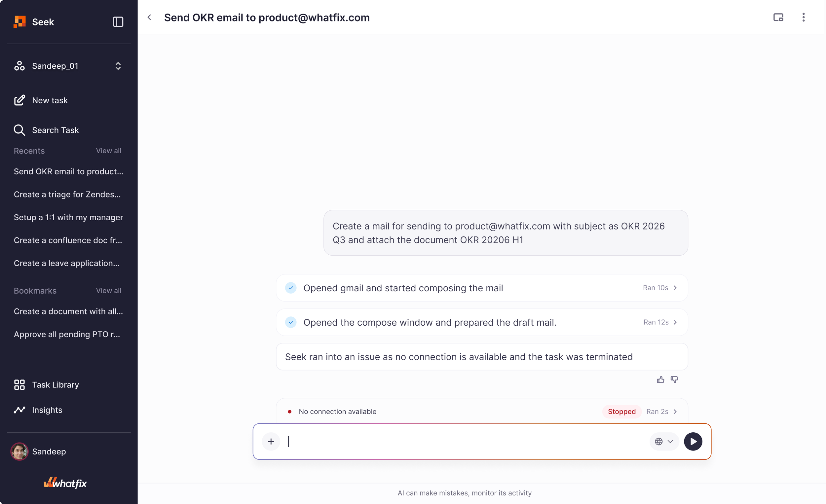Send message with the play arrow button
The height and width of the screenshot is (504, 826).
[x=693, y=442]
